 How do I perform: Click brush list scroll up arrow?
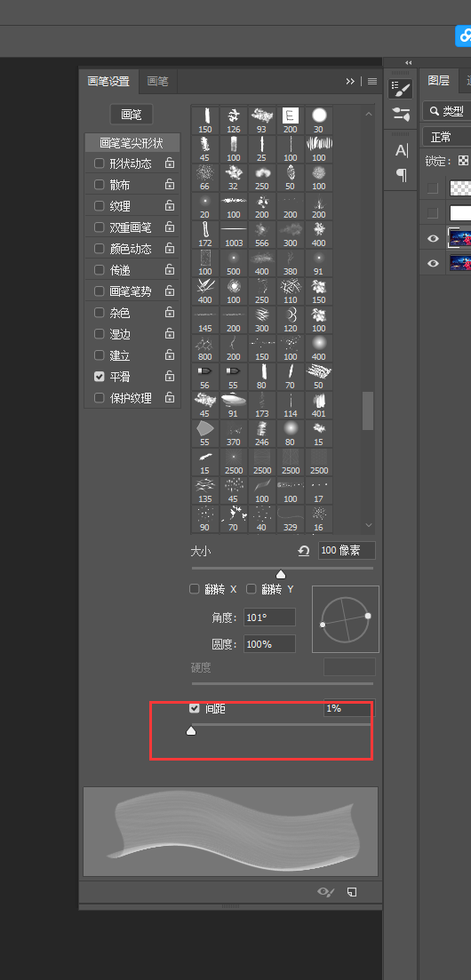coord(369,114)
